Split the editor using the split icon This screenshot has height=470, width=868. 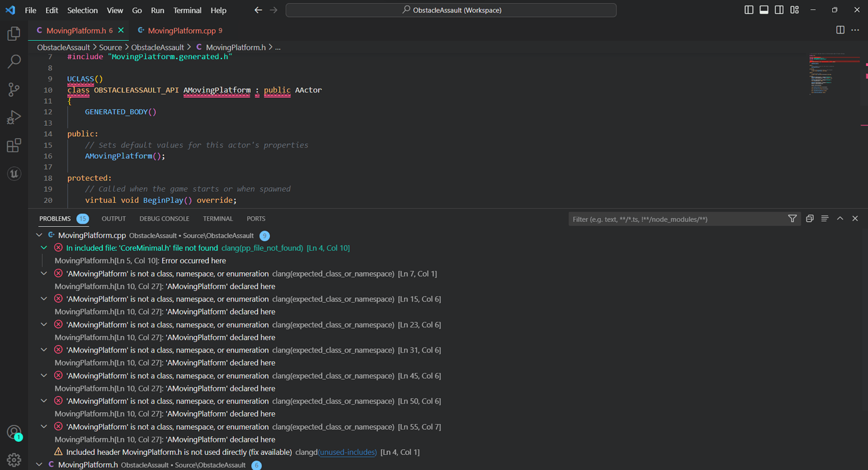[x=839, y=30]
